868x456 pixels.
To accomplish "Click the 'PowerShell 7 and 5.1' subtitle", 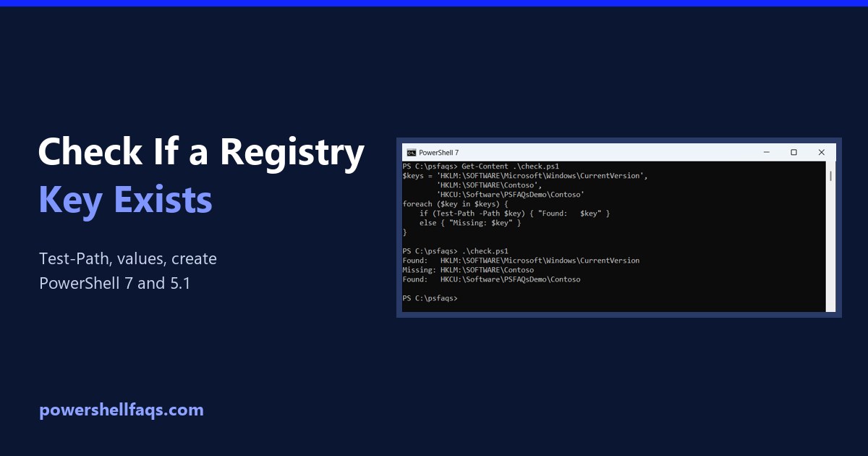I will click(x=115, y=283).
